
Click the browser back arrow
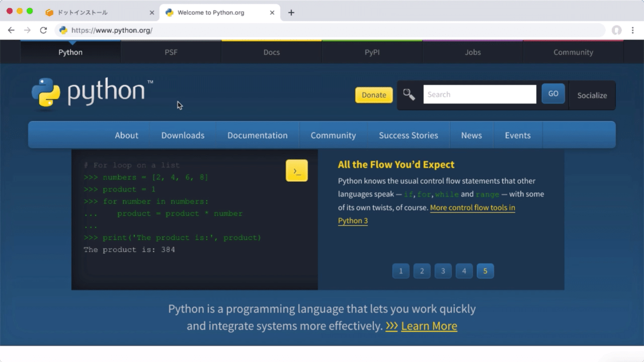pos(11,30)
